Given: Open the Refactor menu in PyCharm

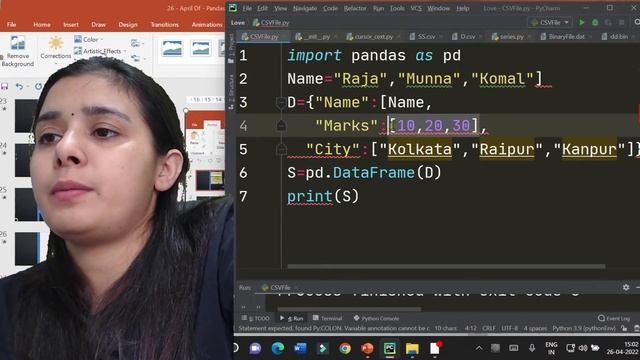Looking at the screenshot, I should tap(355, 8).
